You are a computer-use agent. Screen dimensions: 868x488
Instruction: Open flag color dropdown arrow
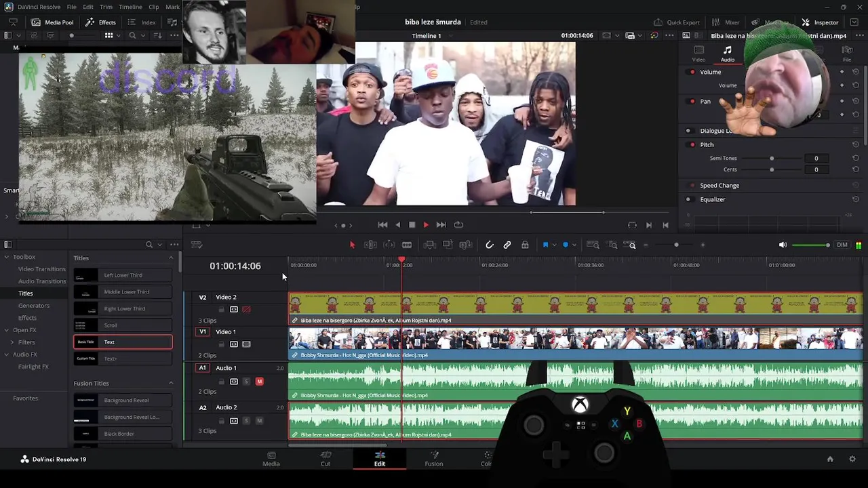[x=554, y=245]
